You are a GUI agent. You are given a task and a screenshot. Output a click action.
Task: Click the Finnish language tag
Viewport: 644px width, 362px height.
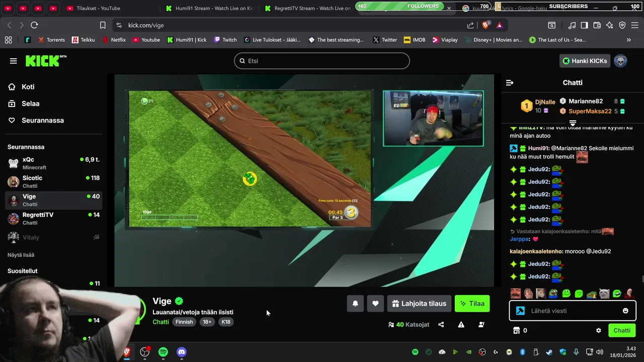point(184,322)
